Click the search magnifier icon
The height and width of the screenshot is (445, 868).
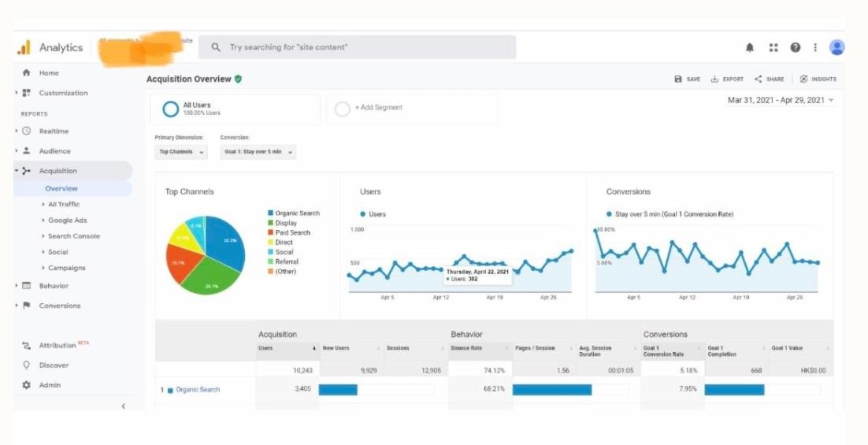[x=217, y=47]
